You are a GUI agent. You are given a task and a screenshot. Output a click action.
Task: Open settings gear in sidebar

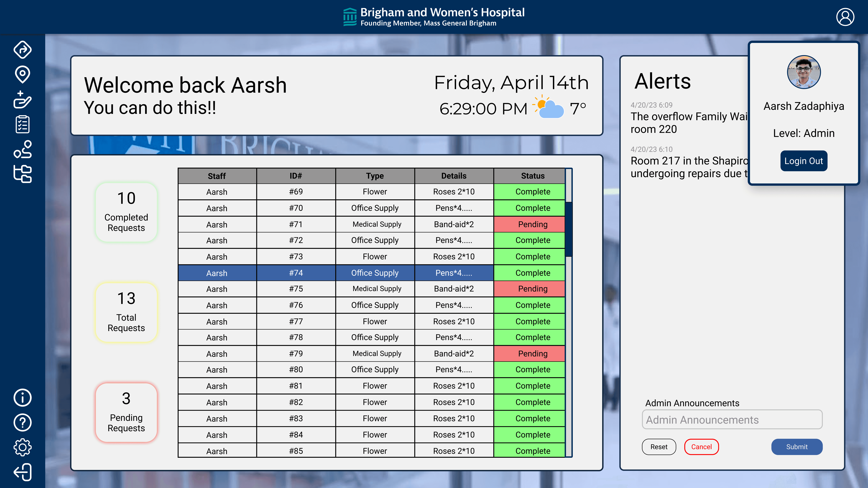[23, 447]
